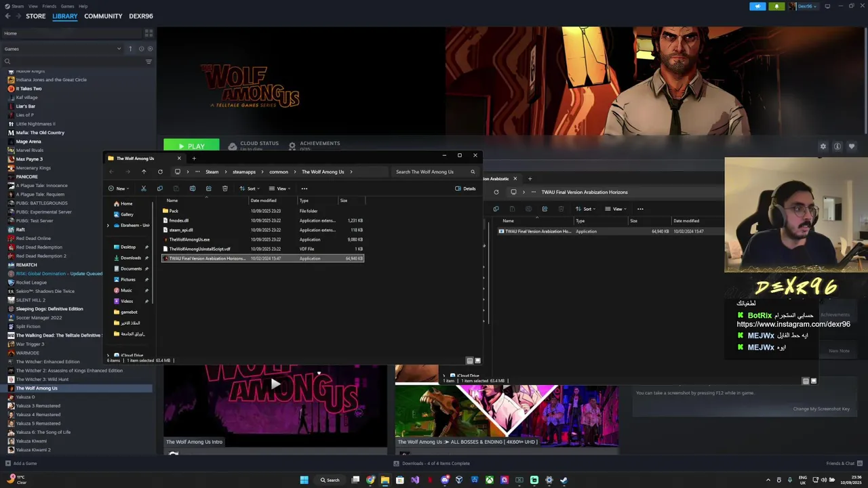868x488 pixels.
Task: Select Mafia: The Old Country in Steam library
Action: 40,133
